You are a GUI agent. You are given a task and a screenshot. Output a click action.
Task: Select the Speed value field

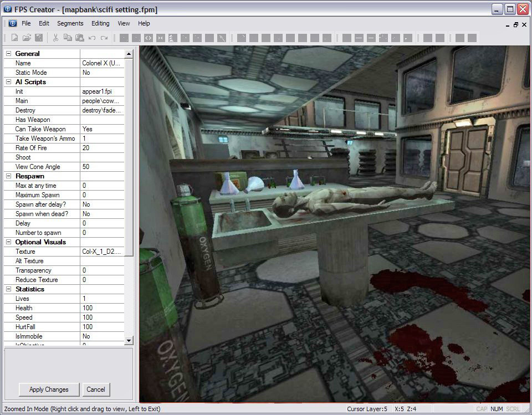pos(102,317)
